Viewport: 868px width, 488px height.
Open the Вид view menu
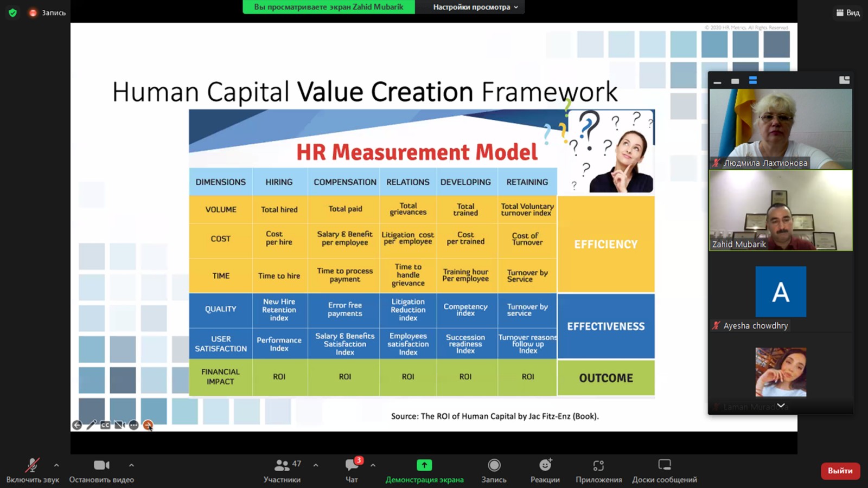coord(848,12)
